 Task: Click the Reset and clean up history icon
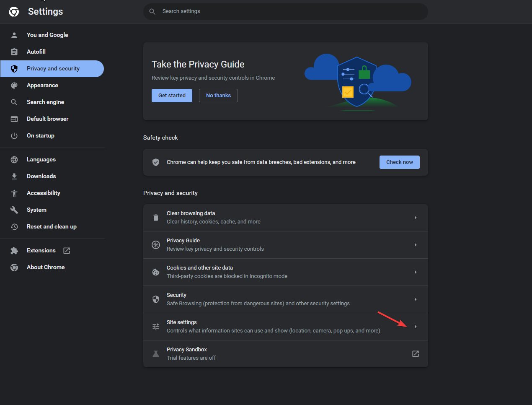tap(14, 227)
